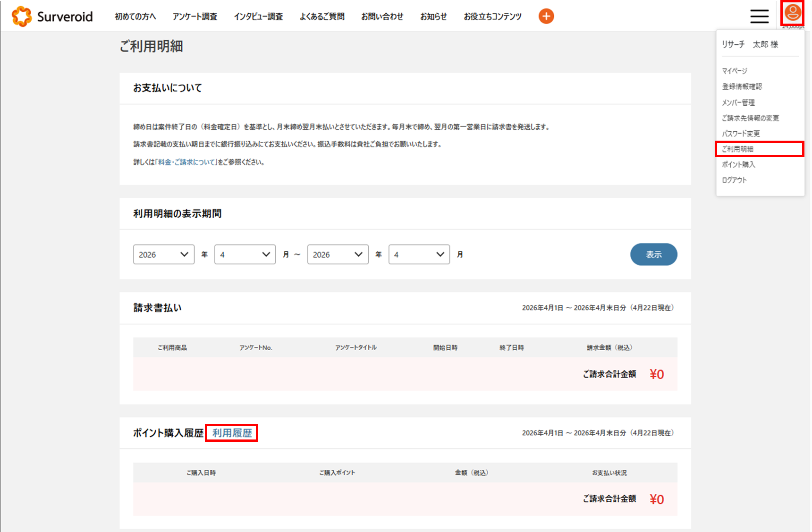Screen dimensions: 812x532
Task: Click the 表示 button
Action: [x=653, y=254]
